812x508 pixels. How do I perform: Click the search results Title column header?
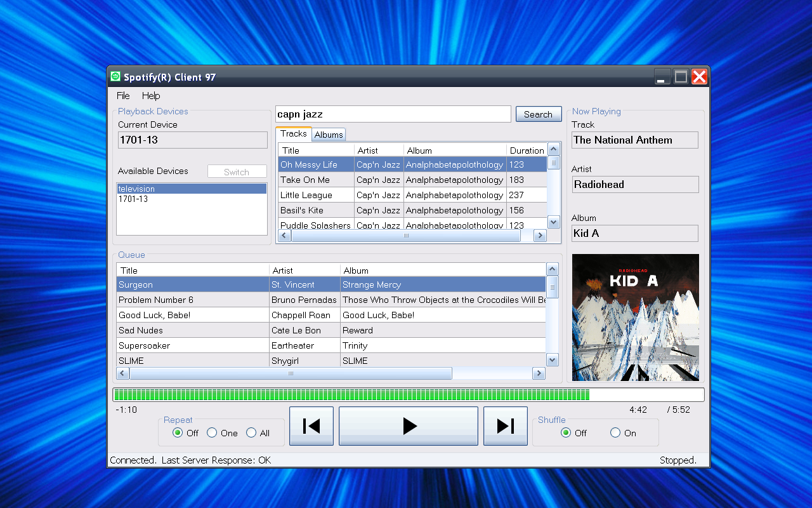pyautogui.click(x=316, y=150)
